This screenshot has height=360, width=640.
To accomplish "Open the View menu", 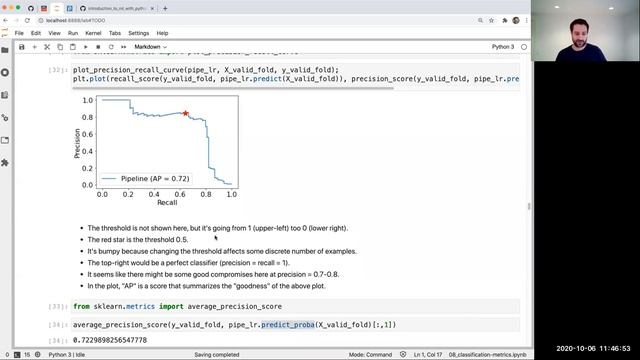I will pyautogui.click(x=54, y=33).
